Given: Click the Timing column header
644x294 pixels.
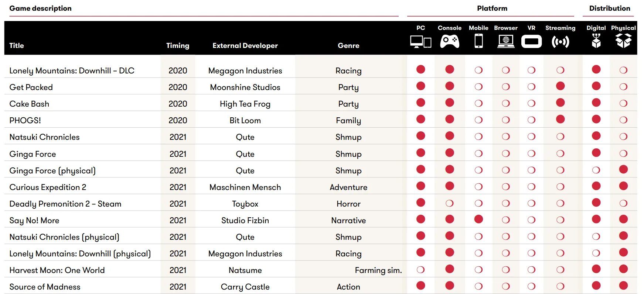Looking at the screenshot, I should 178,46.
